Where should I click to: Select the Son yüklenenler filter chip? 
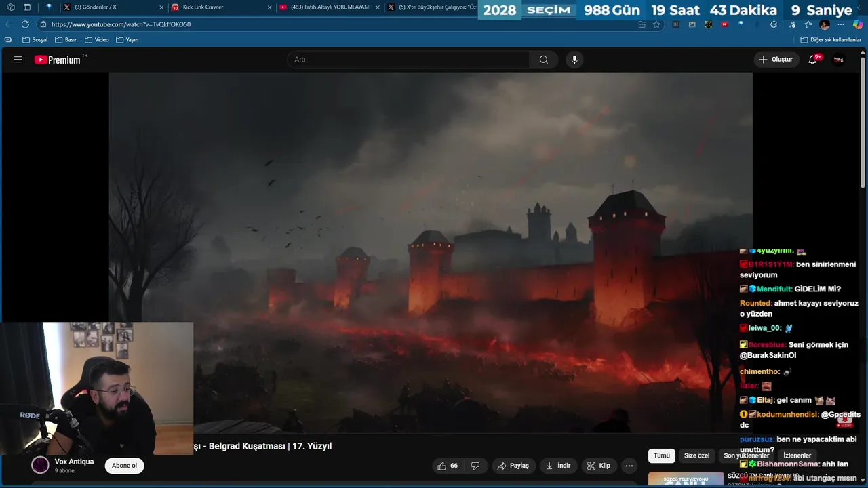pos(746,455)
